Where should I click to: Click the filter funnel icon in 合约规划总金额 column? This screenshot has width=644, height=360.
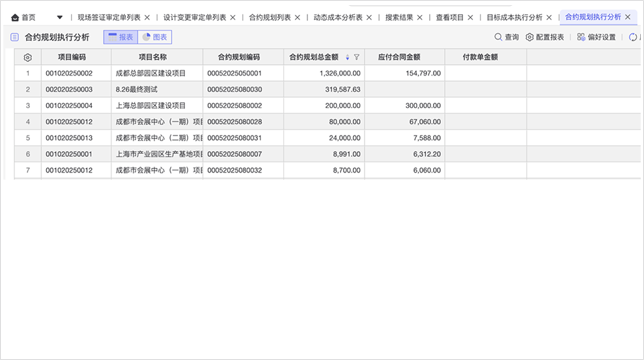[356, 57]
